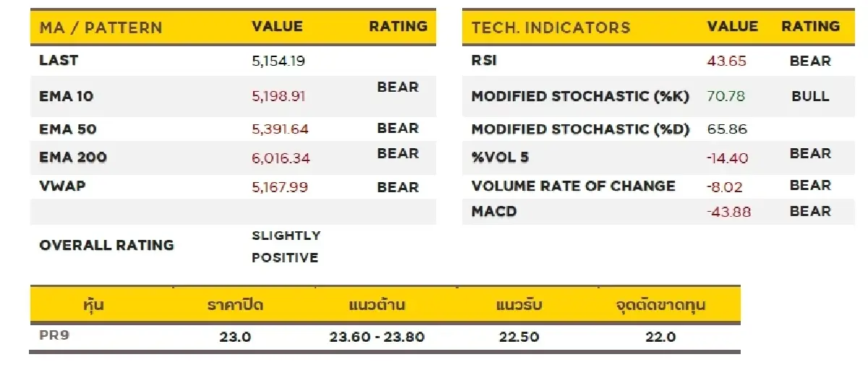Screen dimensions: 868x370
Task: Select the BULL rating for Modified Stochastic
Action: click(x=810, y=96)
